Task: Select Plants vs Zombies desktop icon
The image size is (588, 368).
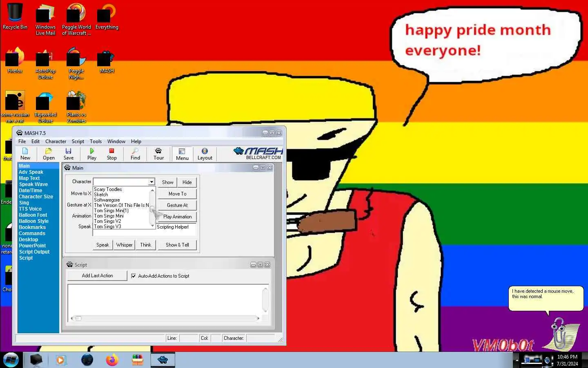Action: (76, 107)
